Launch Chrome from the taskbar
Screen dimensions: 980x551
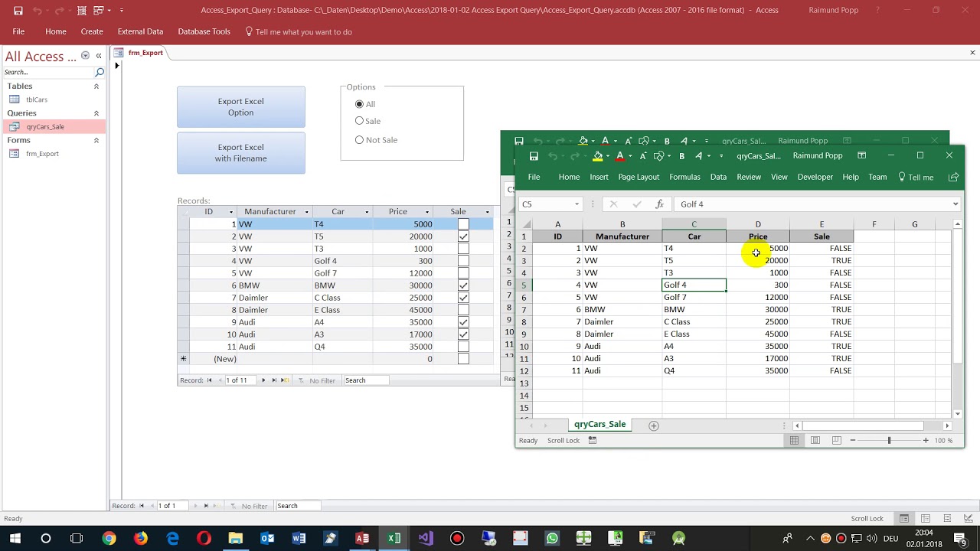[x=109, y=539]
